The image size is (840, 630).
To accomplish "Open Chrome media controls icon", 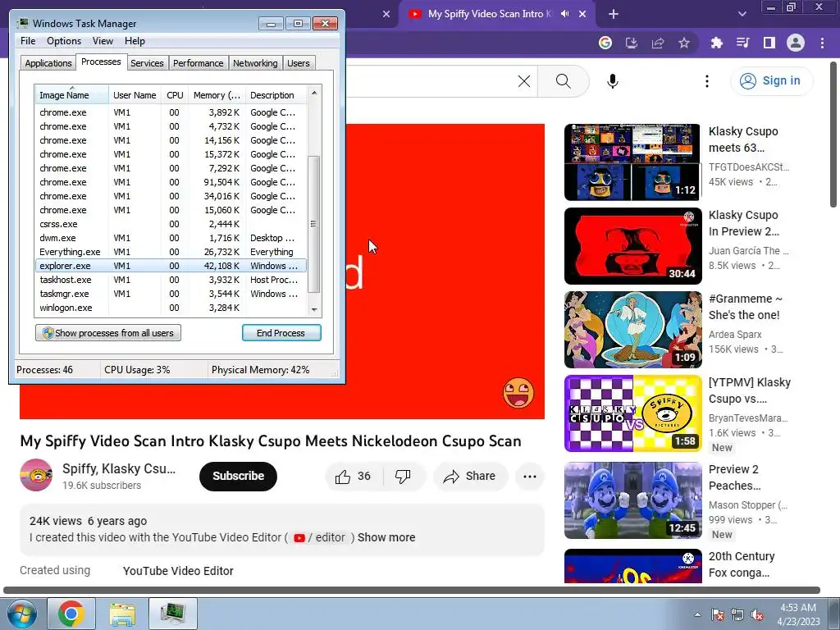I will click(743, 43).
